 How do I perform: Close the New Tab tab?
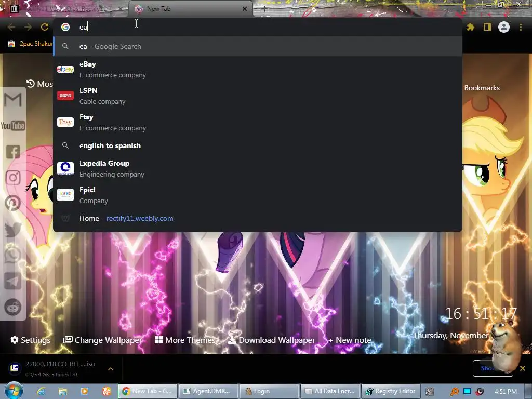(245, 9)
